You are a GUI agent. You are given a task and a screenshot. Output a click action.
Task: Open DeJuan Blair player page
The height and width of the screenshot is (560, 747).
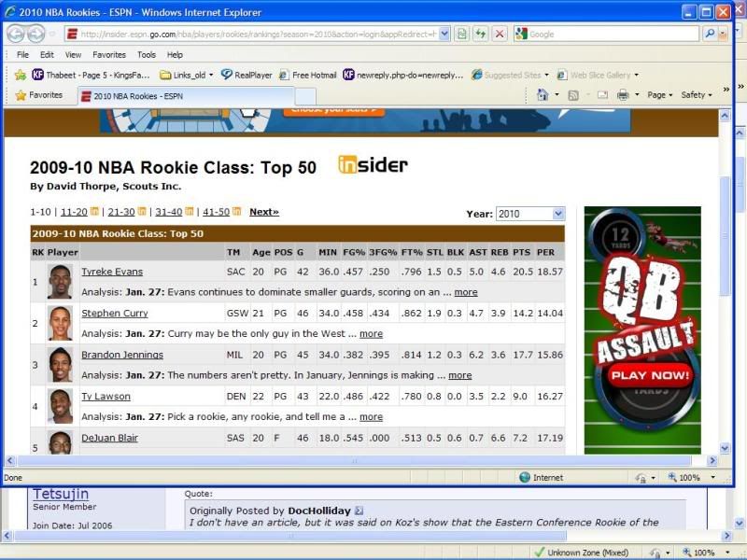coord(109,438)
